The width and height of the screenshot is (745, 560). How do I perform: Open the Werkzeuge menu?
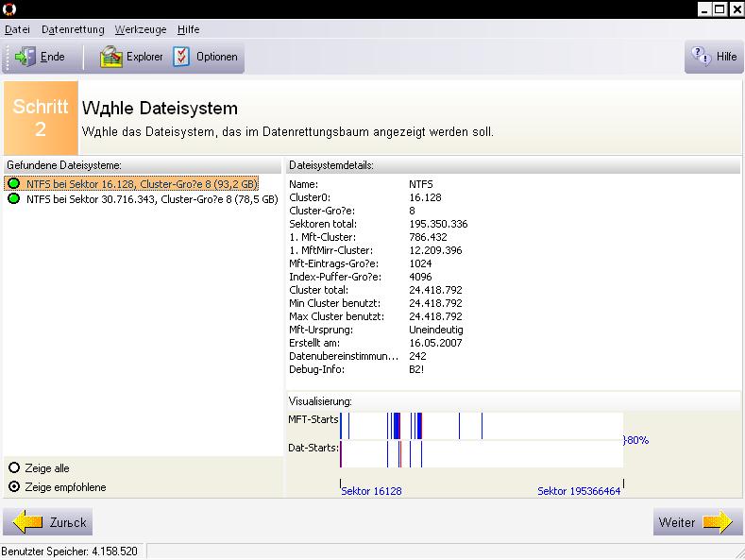[x=141, y=29]
